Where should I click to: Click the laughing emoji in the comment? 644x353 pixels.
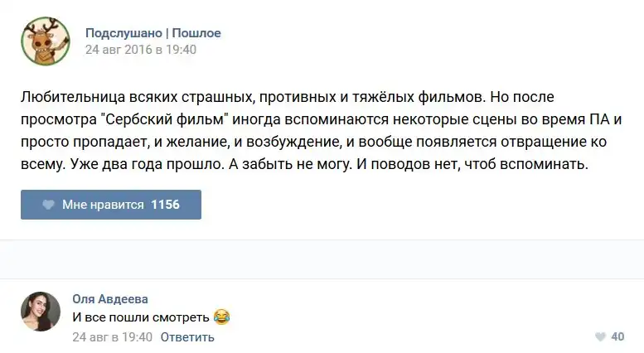pyautogui.click(x=221, y=317)
